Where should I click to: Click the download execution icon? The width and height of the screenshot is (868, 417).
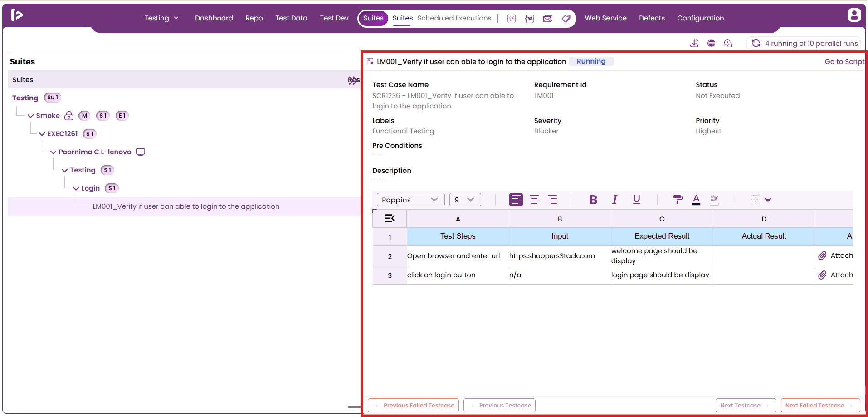tap(694, 44)
